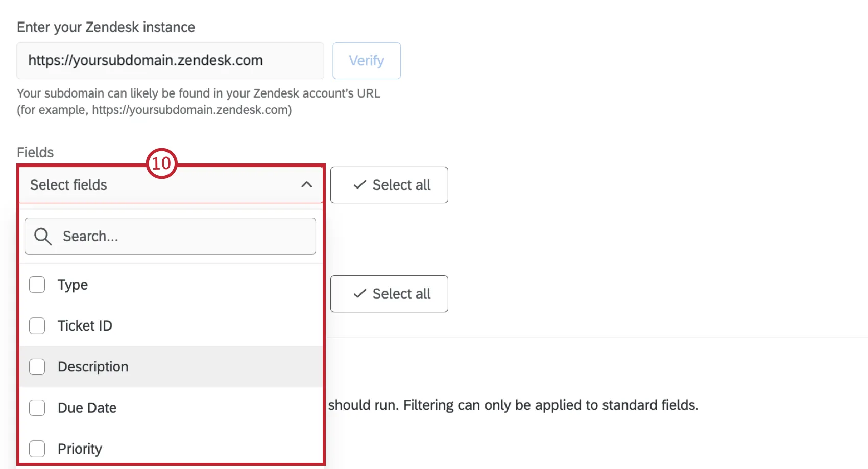Viewport: 868px width, 469px height.
Task: Check the Due Date checkbox
Action: coord(37,408)
